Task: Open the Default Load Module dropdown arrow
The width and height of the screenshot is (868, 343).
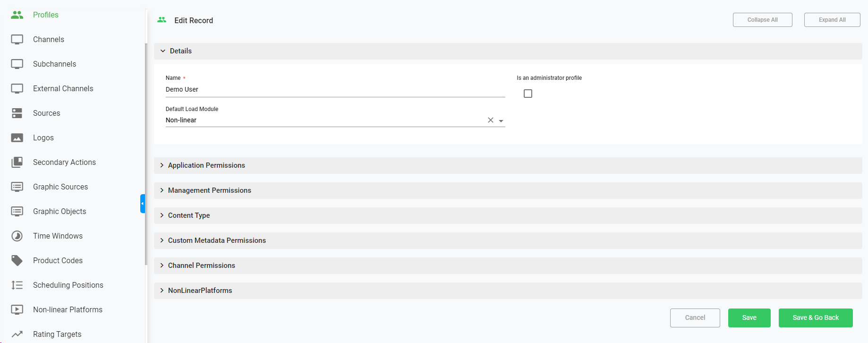Action: tap(501, 121)
